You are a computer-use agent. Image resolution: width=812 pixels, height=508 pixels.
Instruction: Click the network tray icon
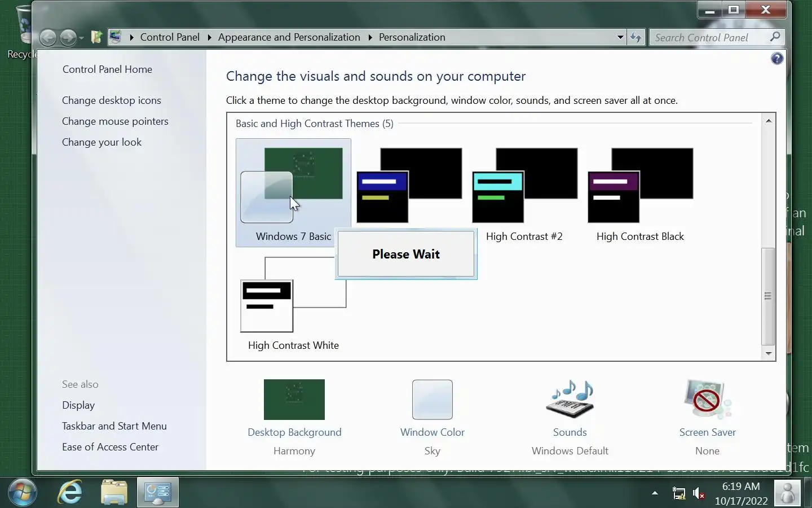(x=679, y=493)
